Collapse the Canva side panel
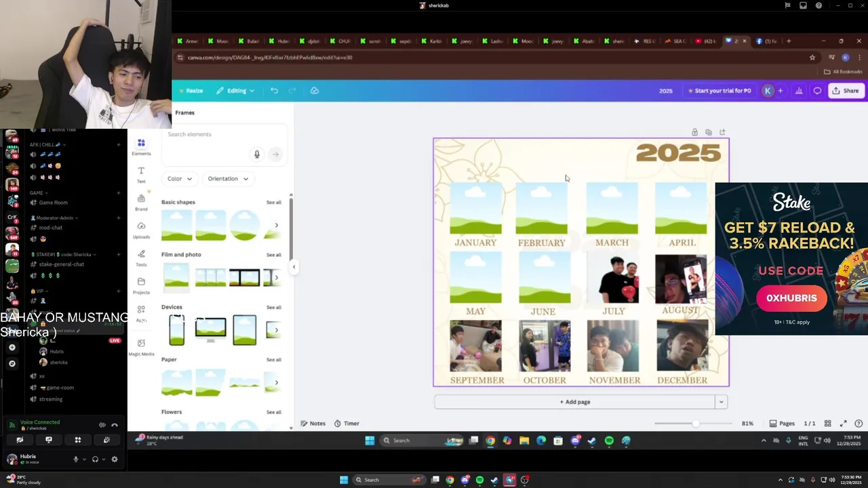868x488 pixels. [x=294, y=267]
